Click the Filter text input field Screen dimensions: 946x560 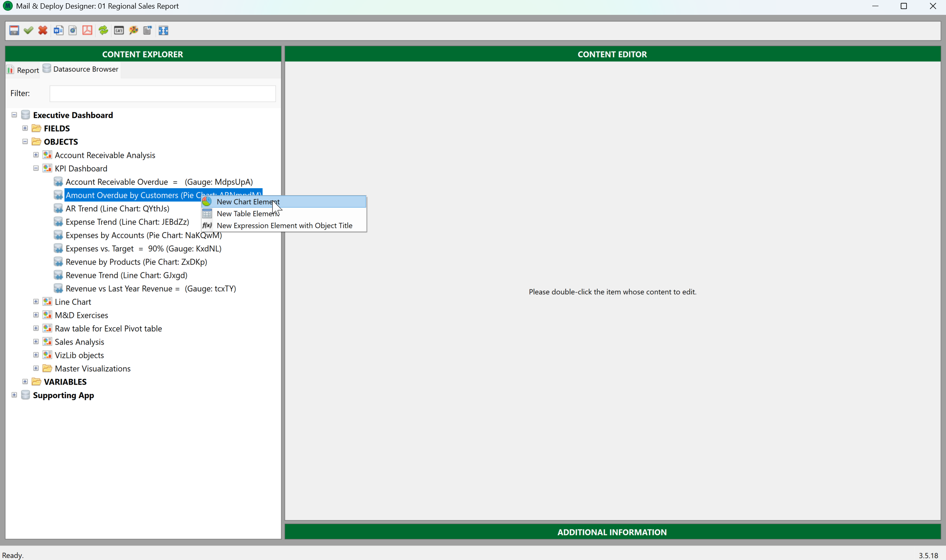(162, 93)
